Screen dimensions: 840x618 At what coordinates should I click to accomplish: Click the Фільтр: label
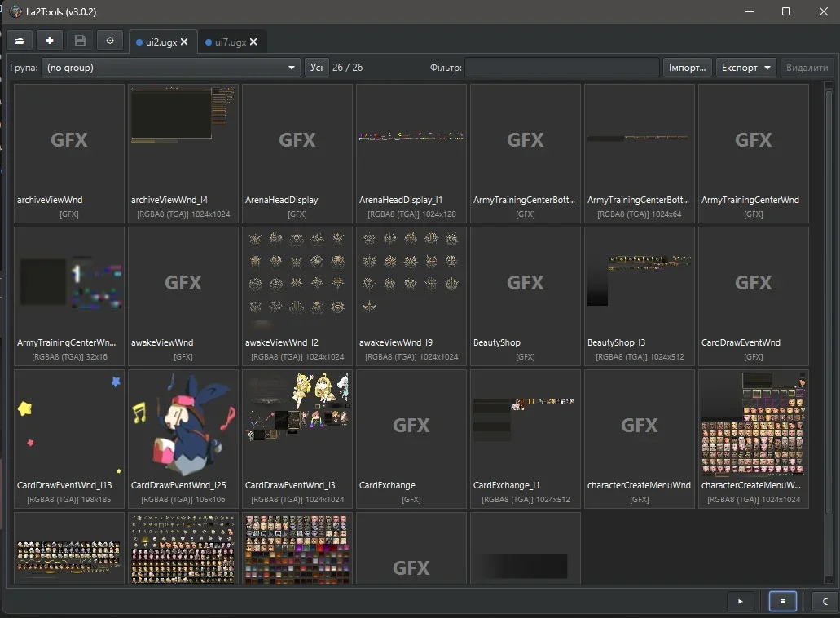click(446, 68)
